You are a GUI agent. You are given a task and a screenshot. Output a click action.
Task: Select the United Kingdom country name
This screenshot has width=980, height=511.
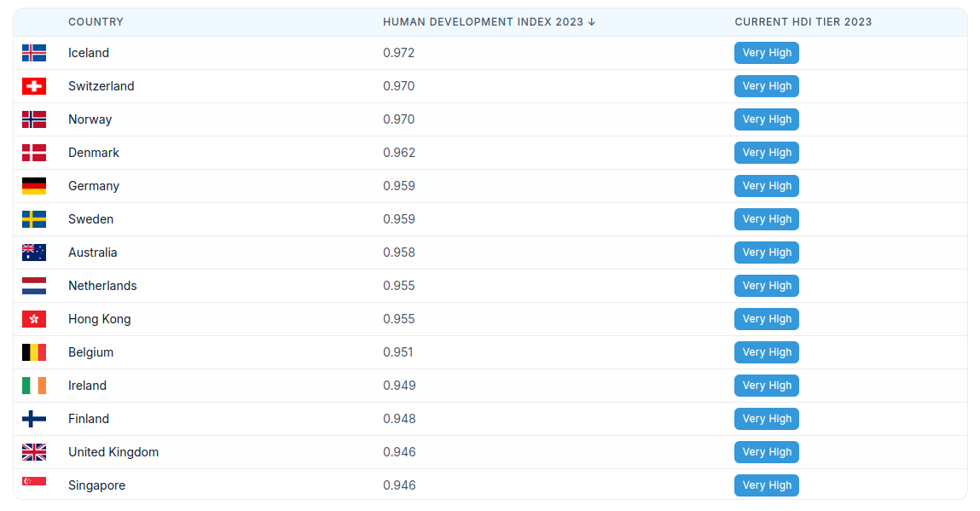(x=113, y=451)
